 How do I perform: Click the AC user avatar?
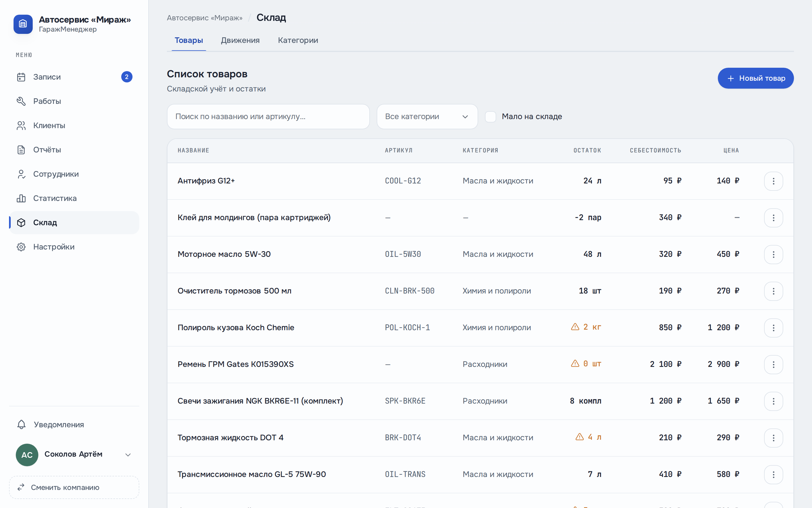(x=27, y=455)
